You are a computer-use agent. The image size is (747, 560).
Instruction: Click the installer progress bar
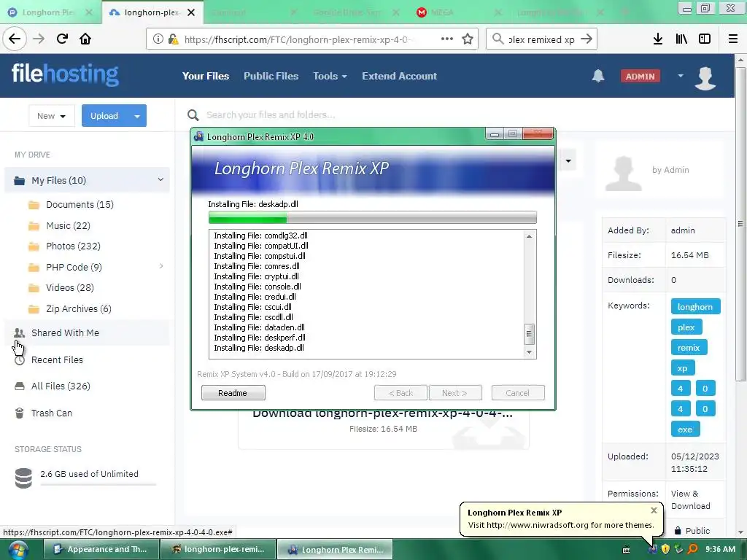tap(373, 217)
